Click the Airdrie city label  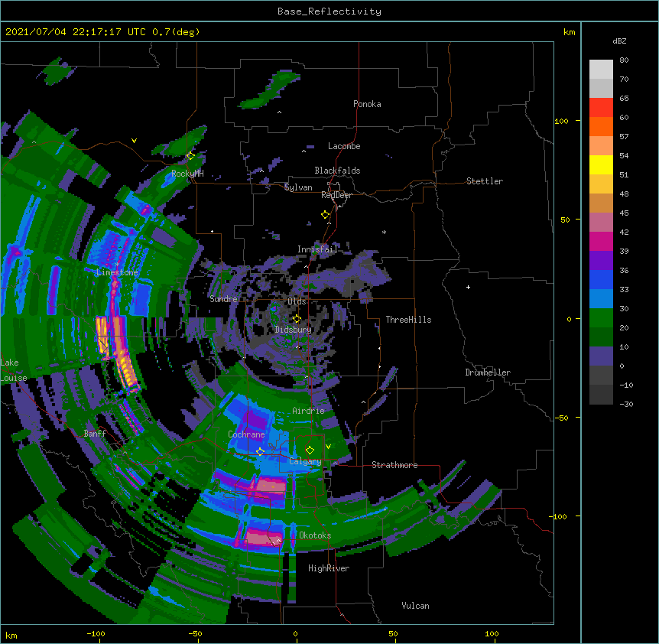click(x=308, y=411)
